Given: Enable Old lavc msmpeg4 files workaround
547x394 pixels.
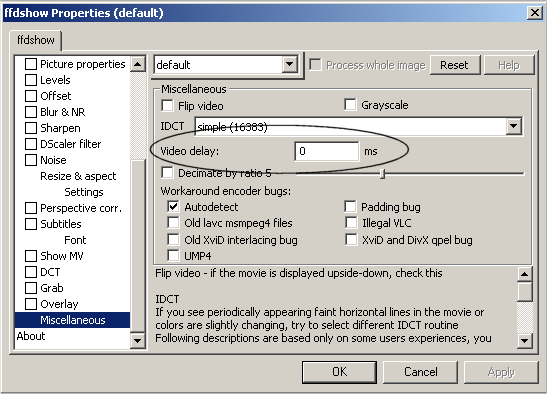Looking at the screenshot, I should (x=173, y=223).
